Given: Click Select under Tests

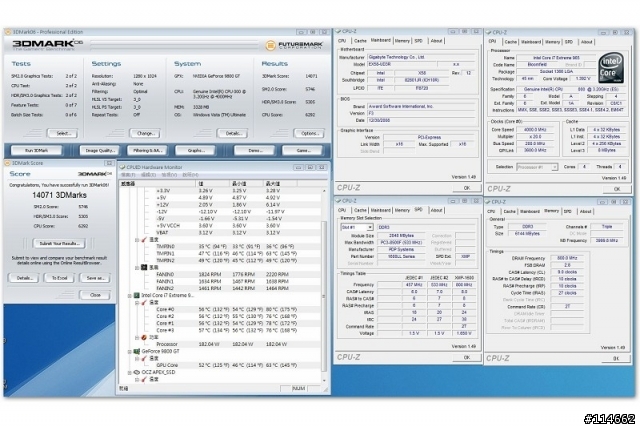Looking at the screenshot, I should tap(63, 133).
